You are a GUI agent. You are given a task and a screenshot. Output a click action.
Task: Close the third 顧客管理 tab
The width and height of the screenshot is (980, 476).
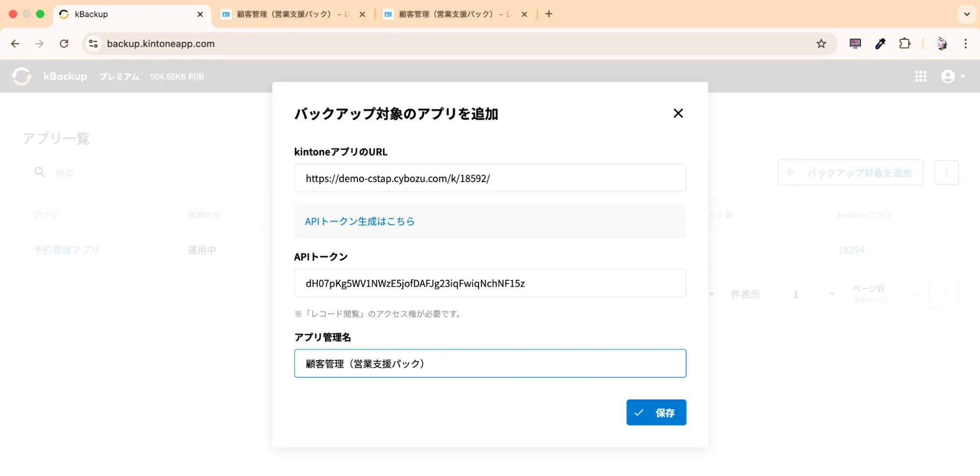tap(524, 14)
